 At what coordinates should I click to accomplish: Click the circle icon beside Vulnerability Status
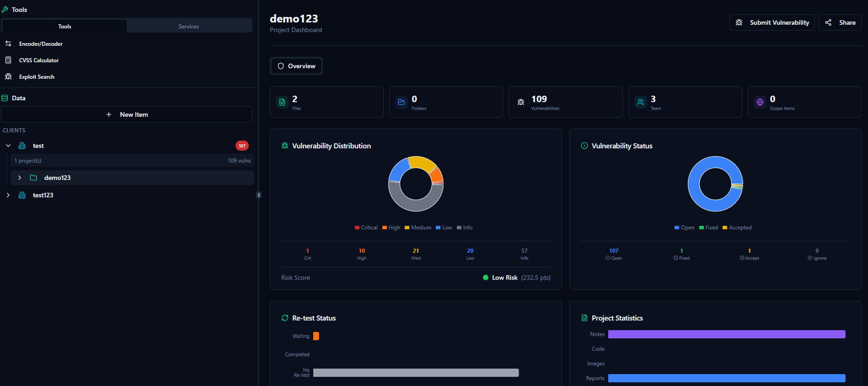click(584, 146)
